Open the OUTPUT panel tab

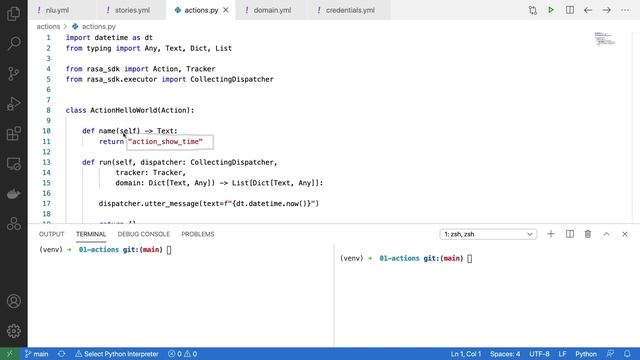51,234
